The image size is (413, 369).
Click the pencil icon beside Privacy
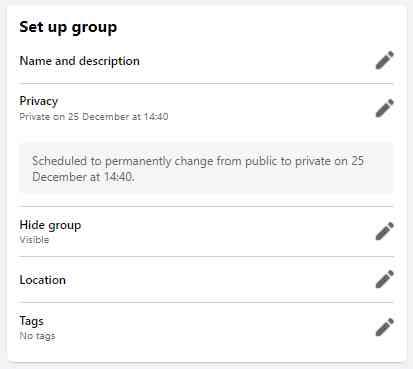(x=385, y=108)
